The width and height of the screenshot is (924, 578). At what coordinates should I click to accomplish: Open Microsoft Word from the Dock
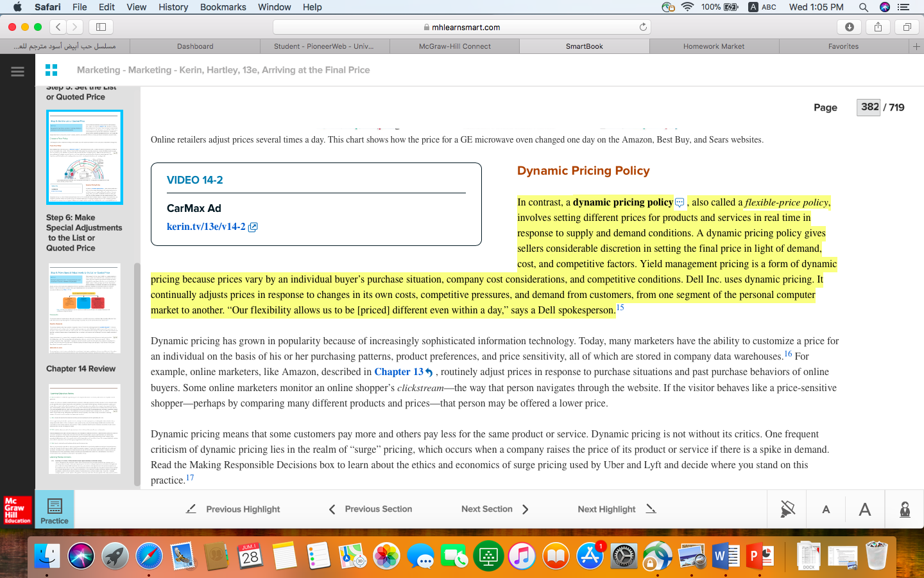(725, 556)
